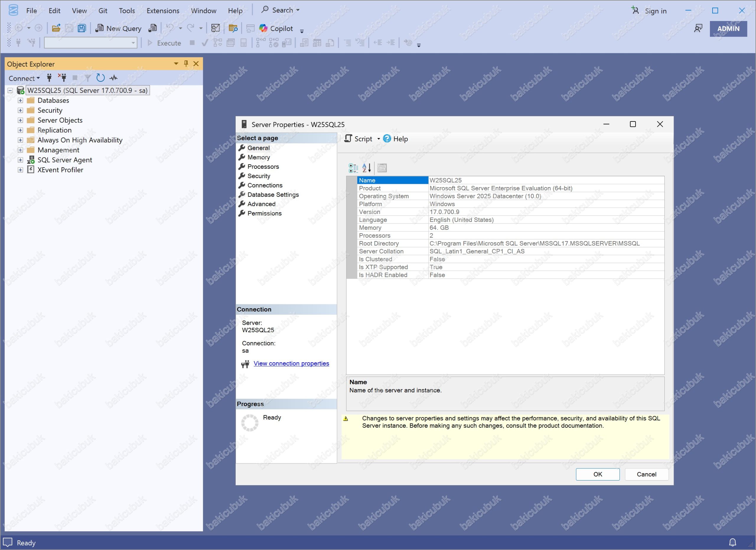The image size is (756, 550).
Task: Open the View menu
Action: [x=79, y=11]
